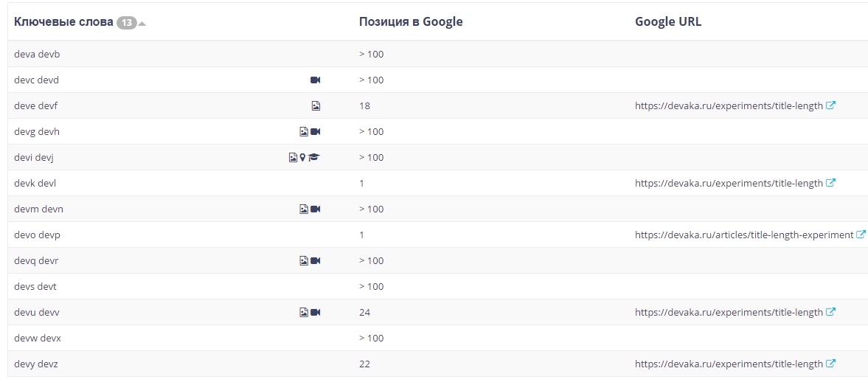Click the video icon in devc devd row
This screenshot has height=385, width=868.
[315, 80]
